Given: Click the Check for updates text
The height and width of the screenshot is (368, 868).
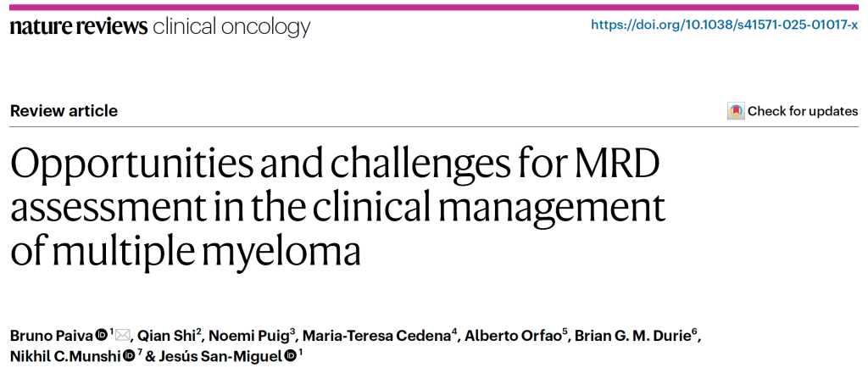Looking at the screenshot, I should pos(803,111).
